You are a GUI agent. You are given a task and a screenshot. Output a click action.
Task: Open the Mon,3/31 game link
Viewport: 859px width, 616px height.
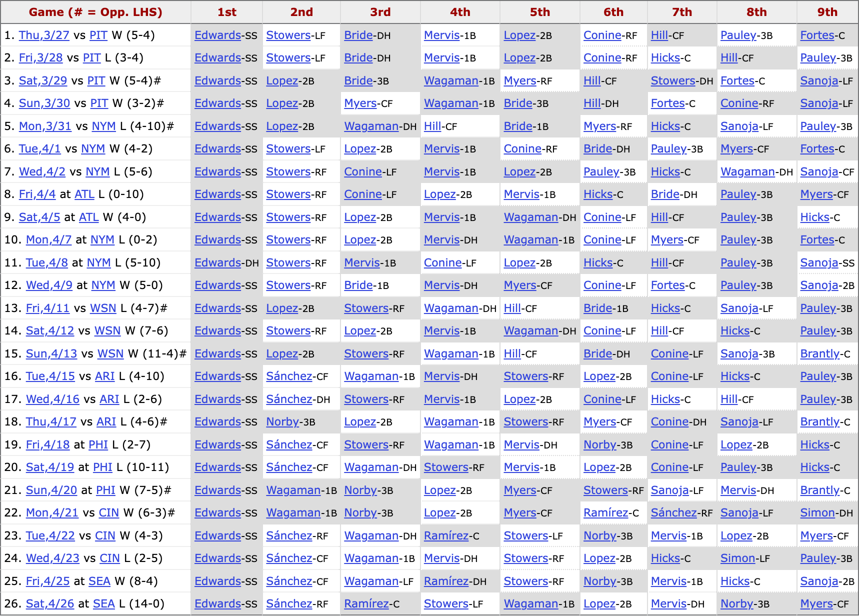point(45,126)
